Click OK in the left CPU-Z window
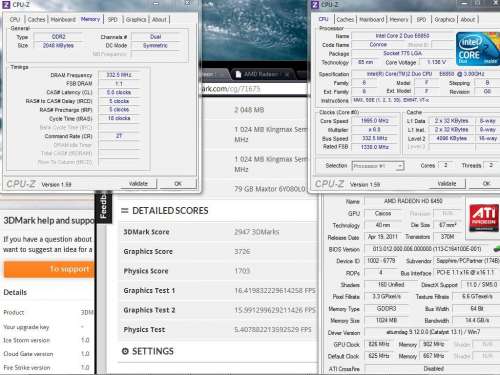The width and height of the screenshot is (500, 375). click(x=178, y=184)
